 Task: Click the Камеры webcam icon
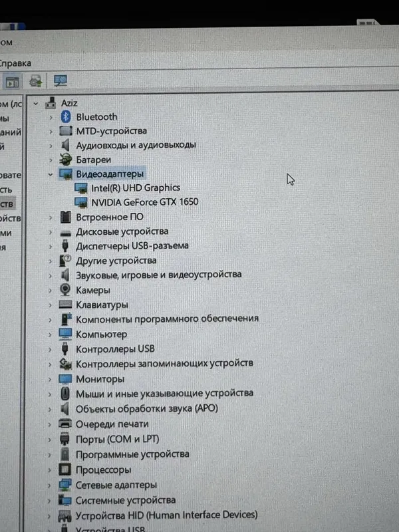click(x=65, y=290)
